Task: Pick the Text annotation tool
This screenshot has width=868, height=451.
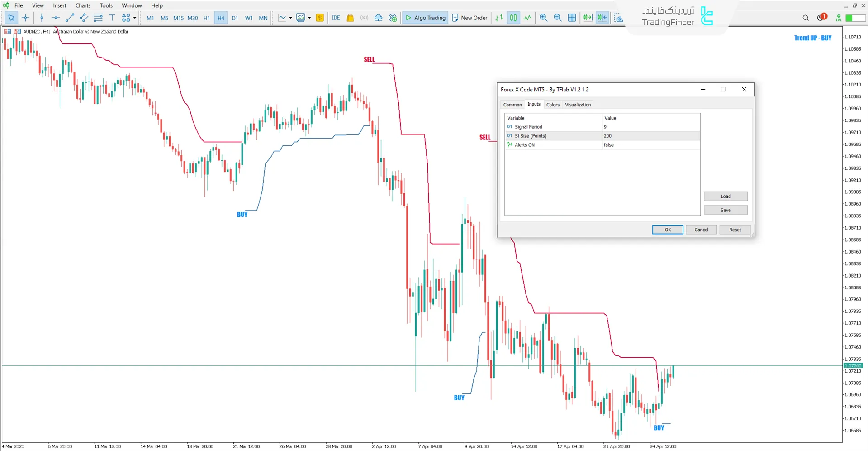Action: pyautogui.click(x=112, y=18)
